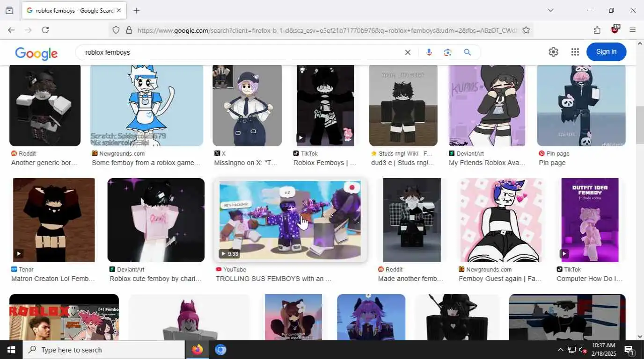The image size is (644, 359).
Task: Open the Tenor brown-background avatar thumbnail
Action: pos(54,220)
